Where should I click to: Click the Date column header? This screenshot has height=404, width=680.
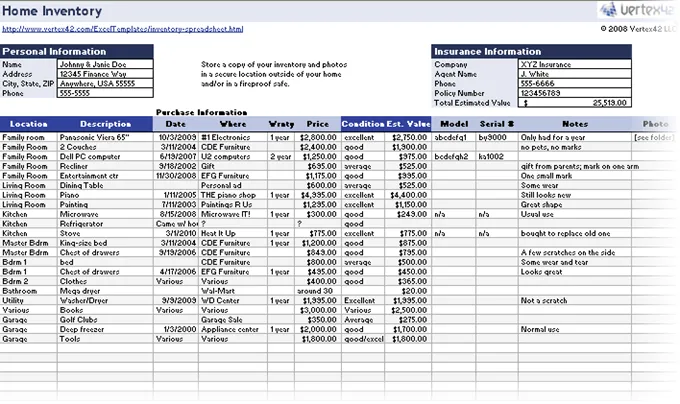click(x=176, y=124)
